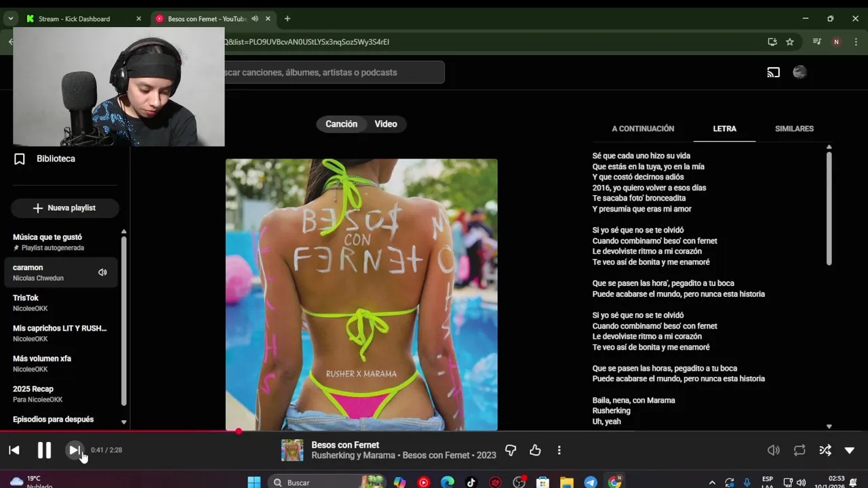Screen dimensions: 868x488
Task: Open the Más volumen xfa playlist
Action: coord(61,363)
